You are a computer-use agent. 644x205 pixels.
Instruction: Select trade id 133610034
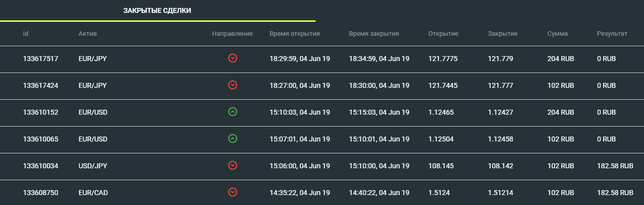coord(41,165)
